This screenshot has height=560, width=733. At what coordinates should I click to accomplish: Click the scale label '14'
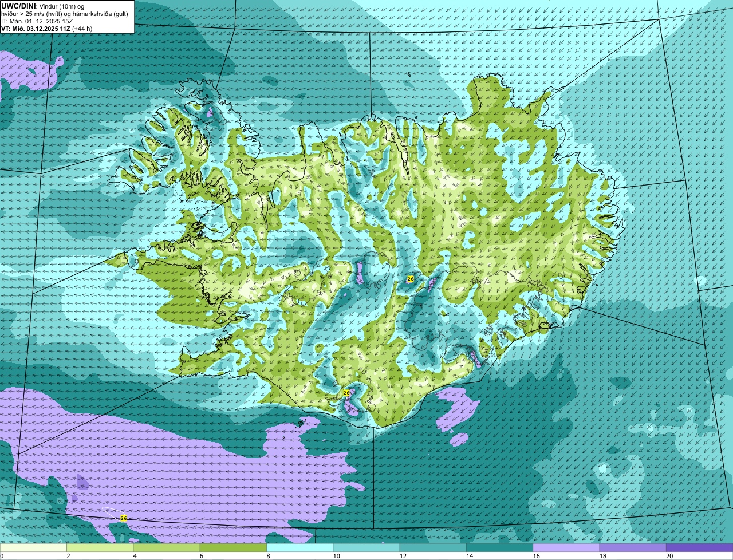click(x=470, y=556)
